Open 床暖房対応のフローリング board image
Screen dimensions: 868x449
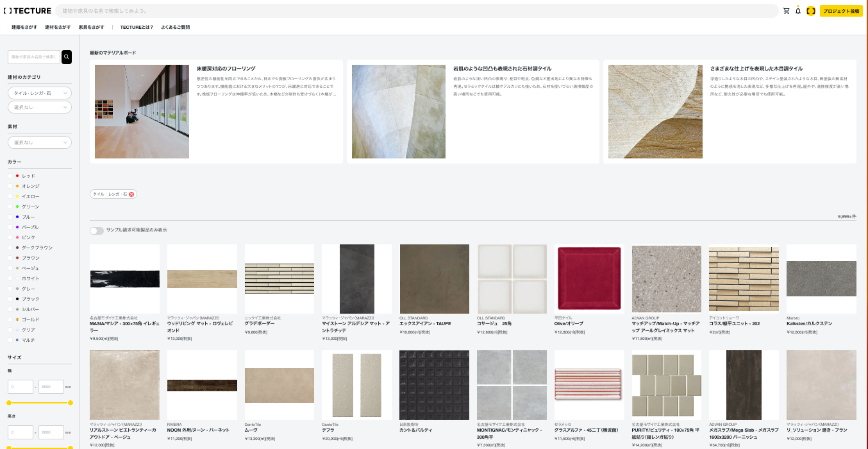pos(142,112)
